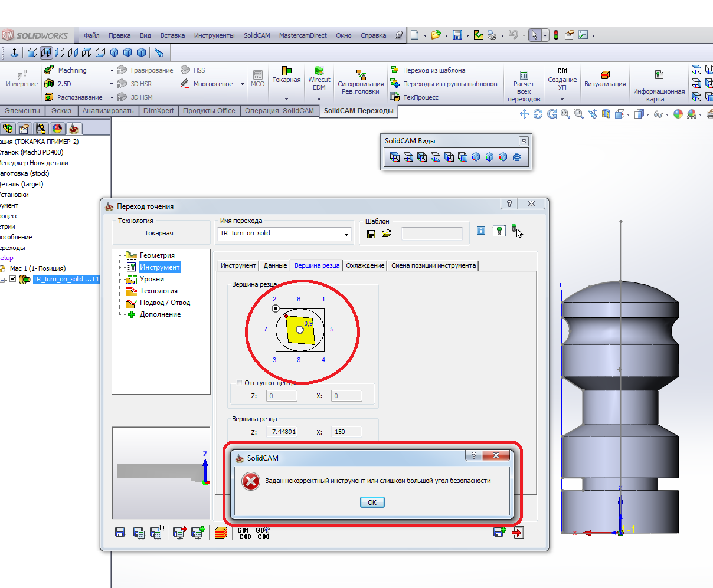Click the host CAD simulation striped icon
The height and width of the screenshot is (588, 713).
point(221,533)
